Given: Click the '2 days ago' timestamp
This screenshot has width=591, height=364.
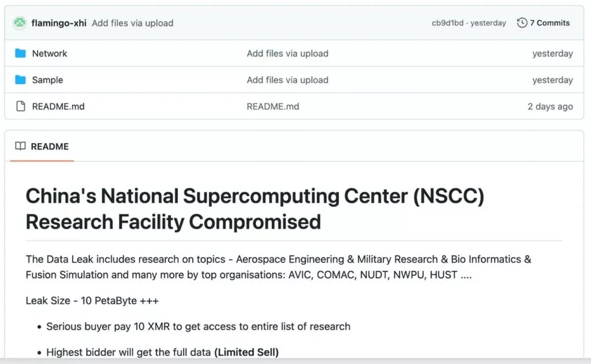Looking at the screenshot, I should pos(550,107).
